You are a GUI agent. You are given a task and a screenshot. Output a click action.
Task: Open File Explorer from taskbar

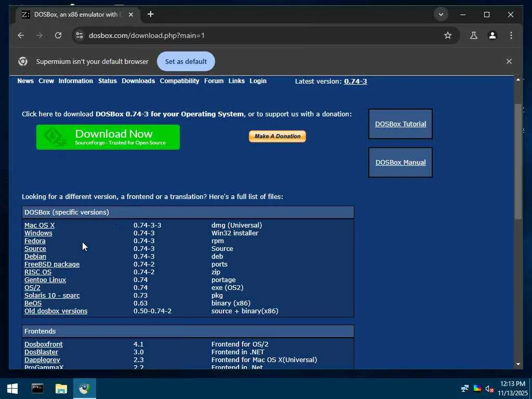(61, 389)
